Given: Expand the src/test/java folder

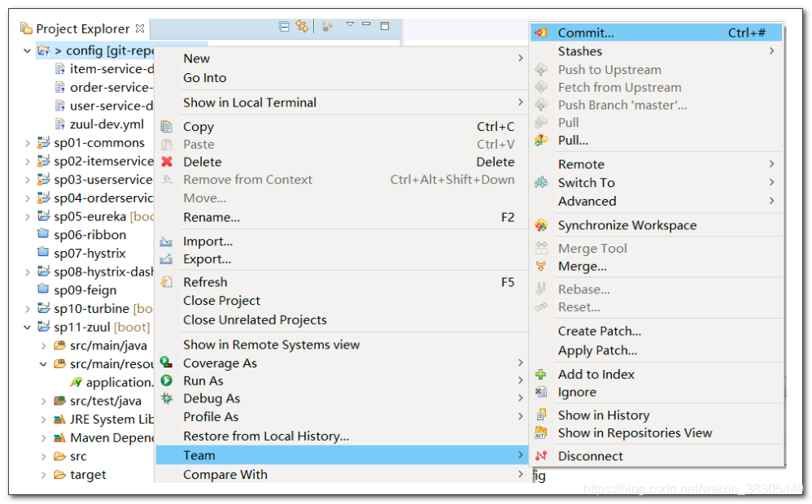Looking at the screenshot, I should tap(44, 401).
